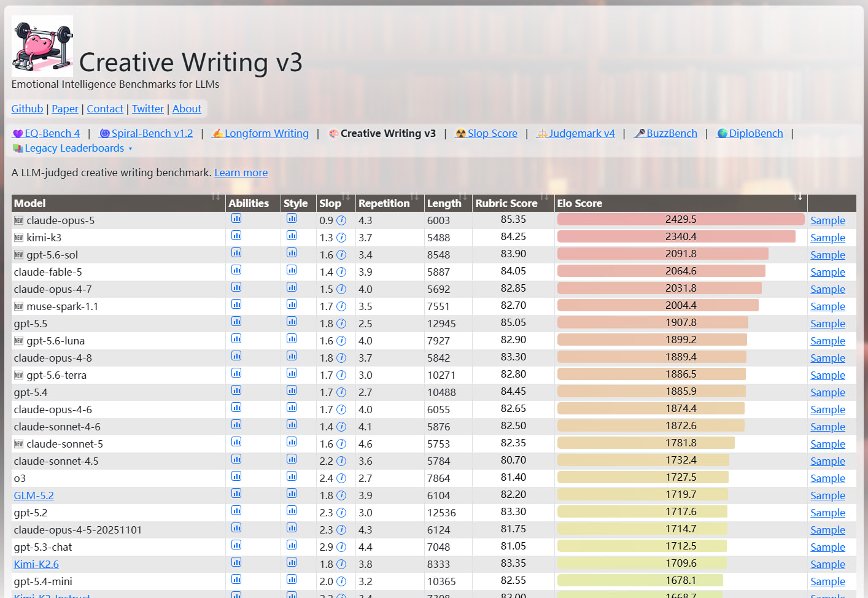
Task: Click Slop info icon for claude-opus-4-6
Action: [x=341, y=410]
